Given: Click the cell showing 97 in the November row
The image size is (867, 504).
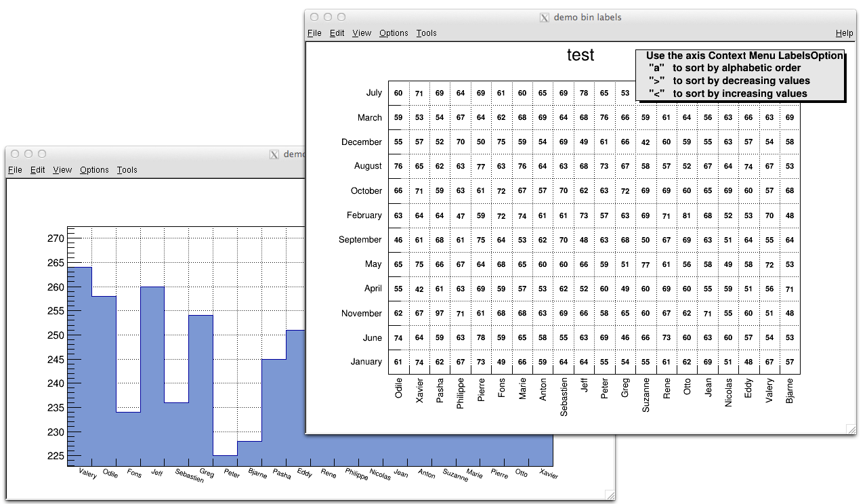Looking at the screenshot, I should click(439, 313).
